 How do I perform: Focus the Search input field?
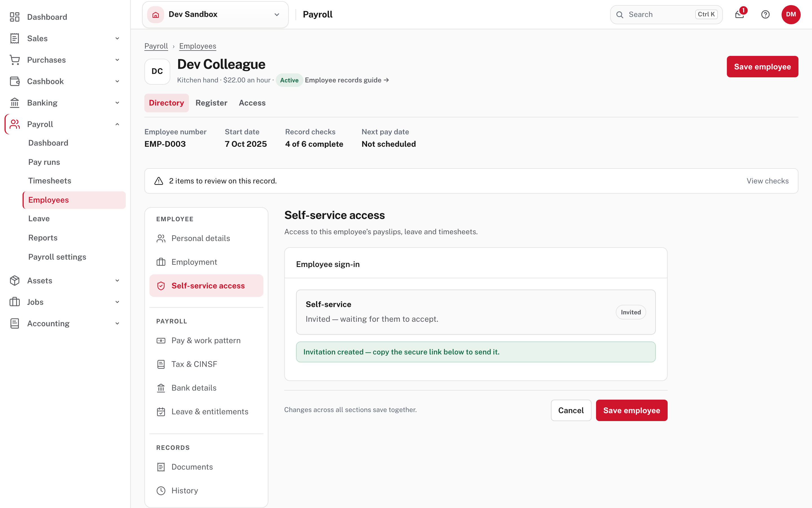666,14
